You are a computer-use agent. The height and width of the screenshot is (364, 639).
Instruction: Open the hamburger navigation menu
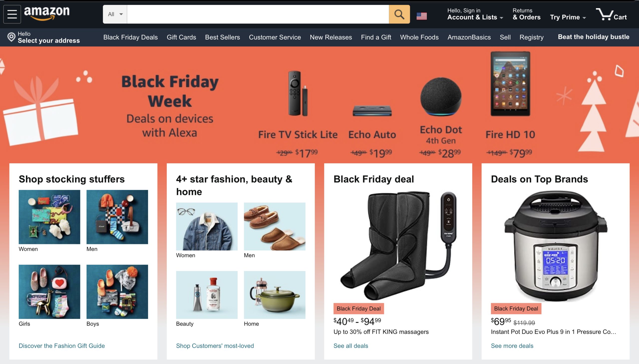[x=12, y=14]
